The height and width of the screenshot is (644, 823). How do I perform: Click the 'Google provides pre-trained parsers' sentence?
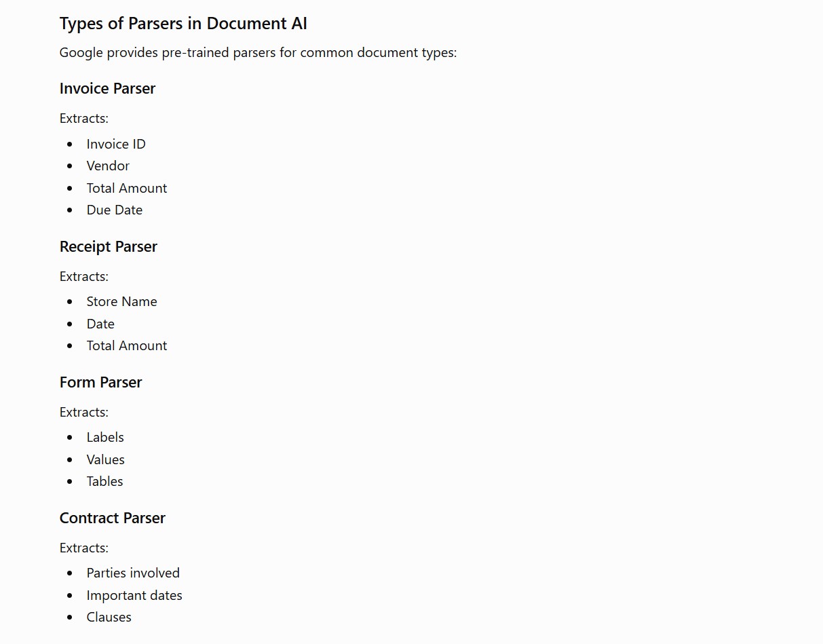259,53
